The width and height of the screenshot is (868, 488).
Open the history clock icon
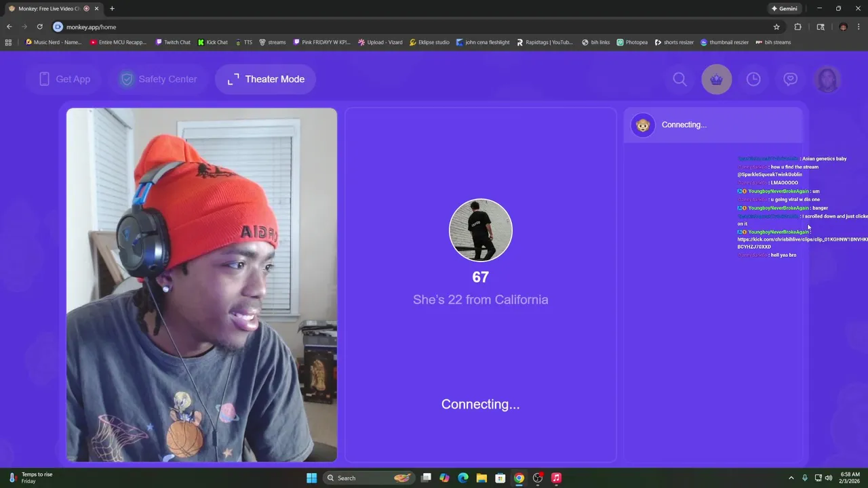click(x=753, y=79)
